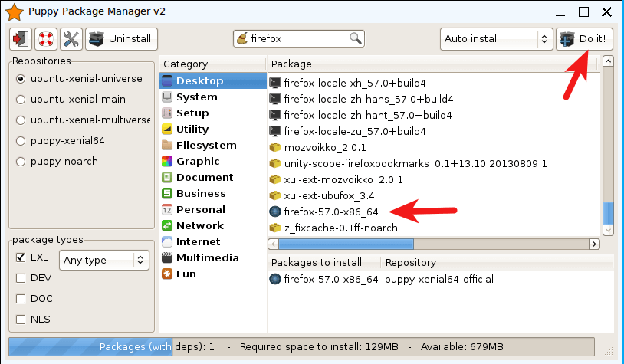Image resolution: width=624 pixels, height=364 pixels.
Task: Select the mozvoikko_2.0.1 package
Action: [325, 147]
